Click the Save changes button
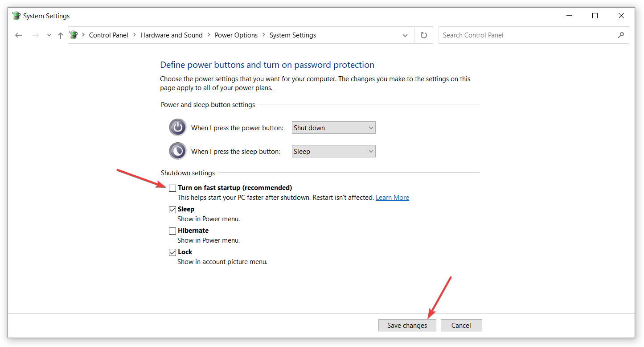 click(x=407, y=326)
